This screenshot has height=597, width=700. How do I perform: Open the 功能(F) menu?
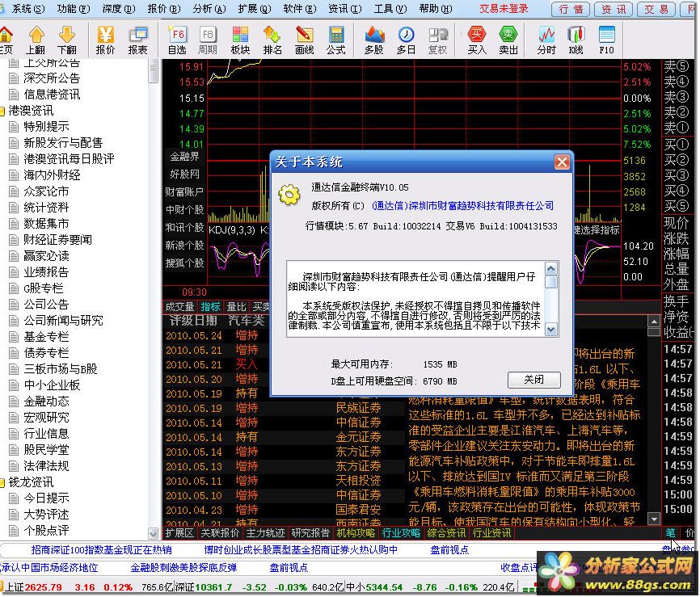[x=73, y=8]
